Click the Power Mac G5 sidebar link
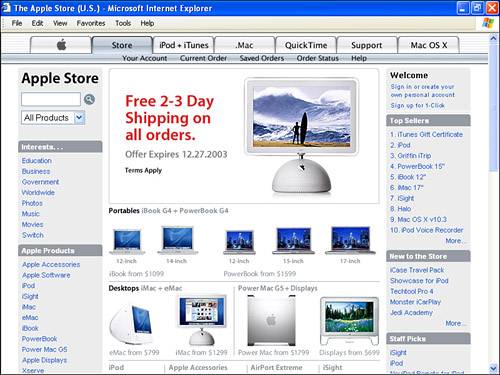 [44, 349]
